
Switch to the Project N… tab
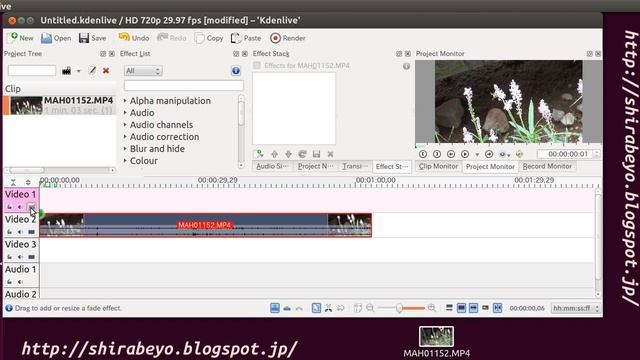(316, 167)
